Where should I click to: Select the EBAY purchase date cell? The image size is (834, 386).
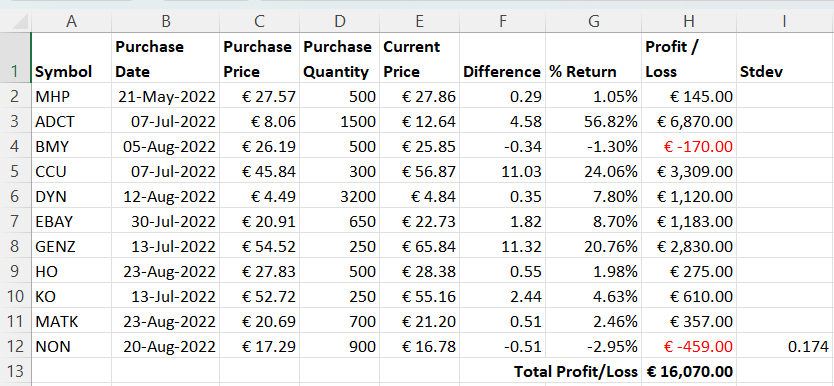(x=165, y=221)
